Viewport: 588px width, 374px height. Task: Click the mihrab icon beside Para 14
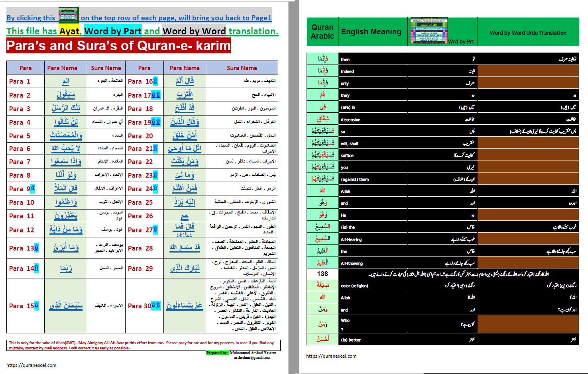click(x=37, y=268)
